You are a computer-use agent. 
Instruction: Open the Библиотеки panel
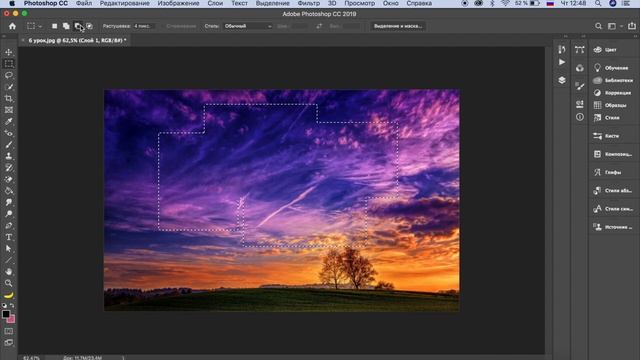pos(613,80)
